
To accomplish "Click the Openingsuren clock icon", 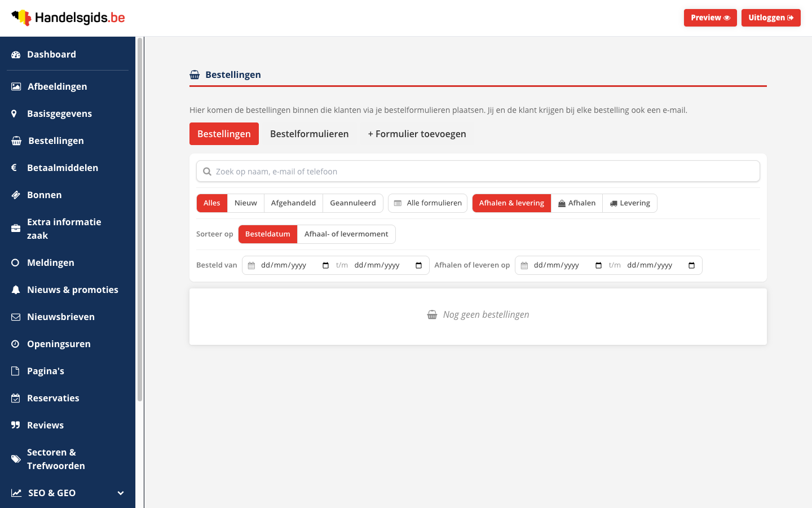I will click(15, 344).
